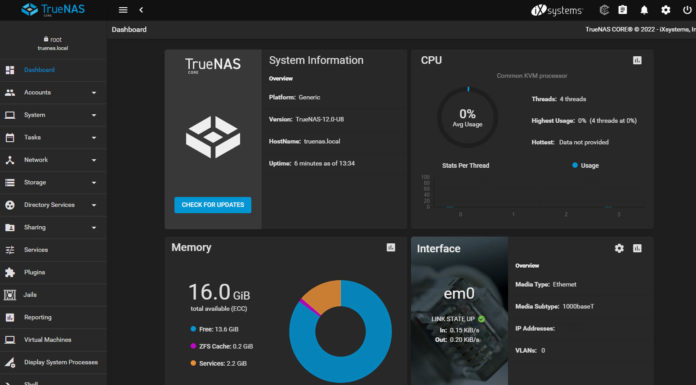Viewport: 696px width, 385px height.
Task: Open the task manager clipboard icon
Action: (x=623, y=10)
